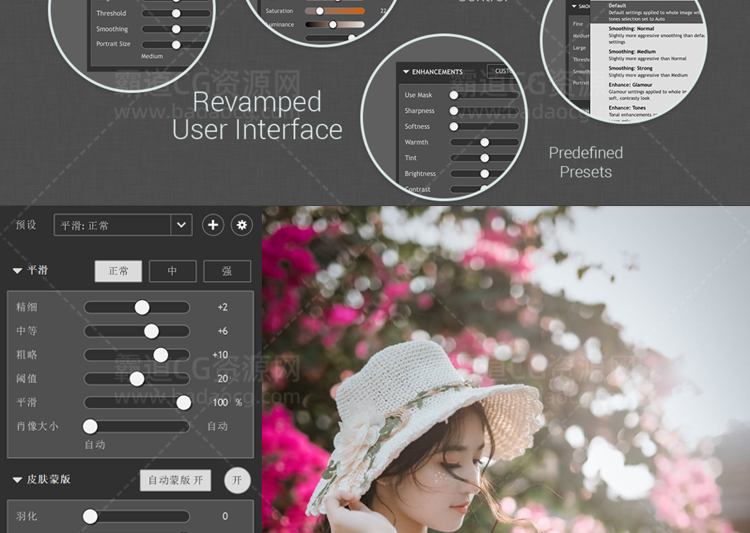Screen dimensions: 750x533
Task: Click Threshold slider in top-left circle
Action: pos(176,13)
